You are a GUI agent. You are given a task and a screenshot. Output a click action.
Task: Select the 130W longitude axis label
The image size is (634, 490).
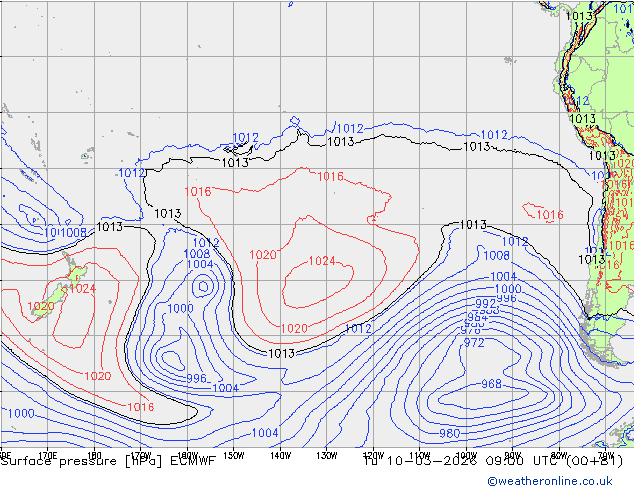point(327,456)
